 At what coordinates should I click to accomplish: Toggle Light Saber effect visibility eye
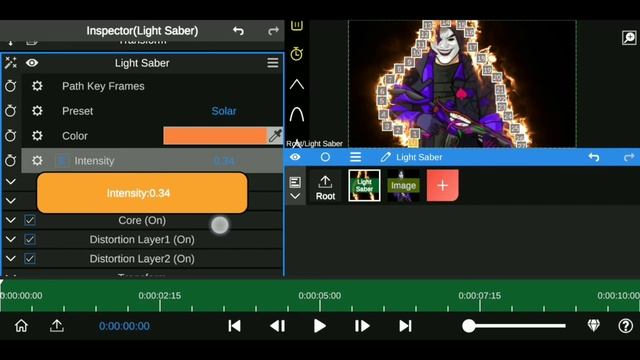pyautogui.click(x=32, y=63)
